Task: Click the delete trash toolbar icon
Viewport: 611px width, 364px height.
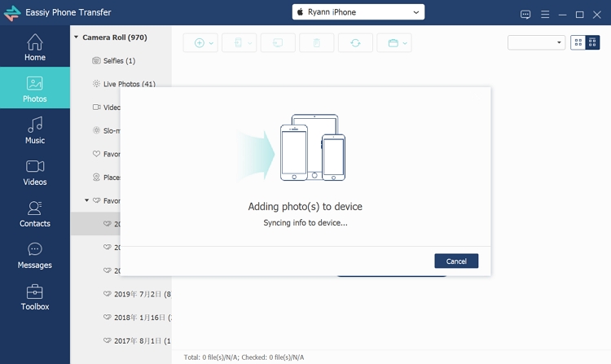Action: click(x=317, y=43)
